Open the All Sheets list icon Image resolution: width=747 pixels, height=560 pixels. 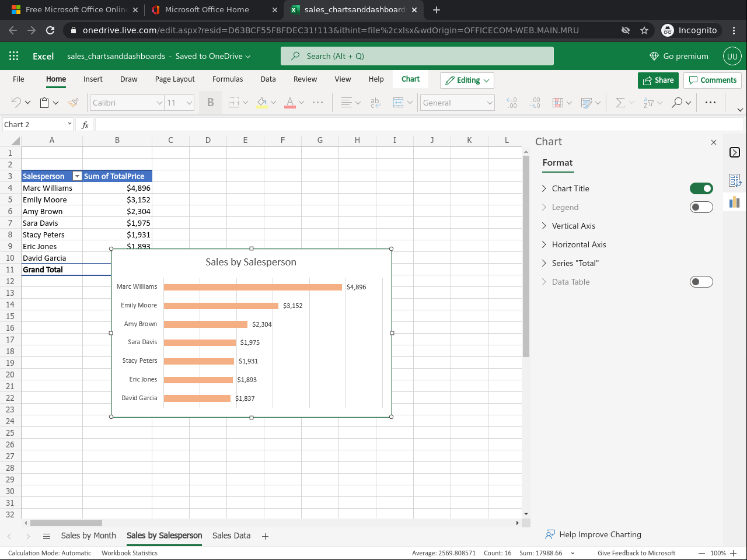click(x=47, y=536)
